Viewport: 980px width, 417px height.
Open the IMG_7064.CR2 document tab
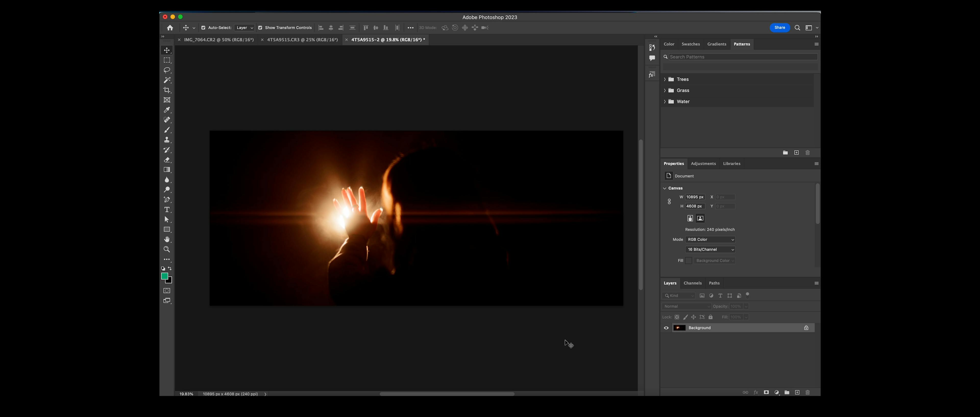click(219, 40)
